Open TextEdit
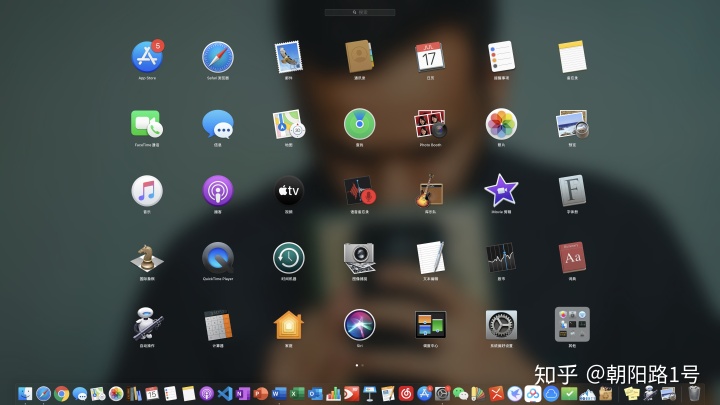 430,258
